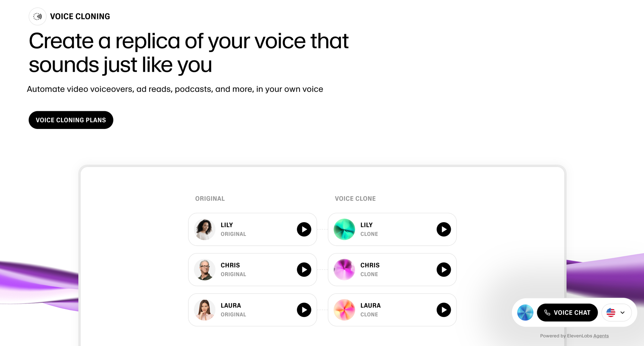Select the blue ElevenLabs orb icon
Viewport: 644px width, 346px height.
(x=525, y=312)
